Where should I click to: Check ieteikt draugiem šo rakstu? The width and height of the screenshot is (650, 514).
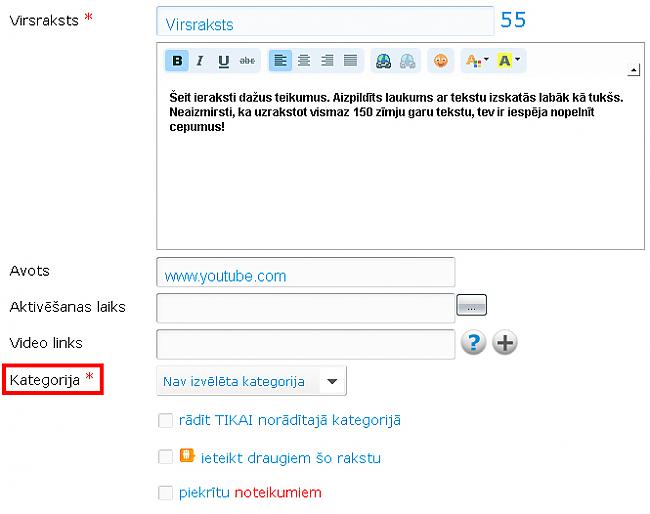coord(165,457)
